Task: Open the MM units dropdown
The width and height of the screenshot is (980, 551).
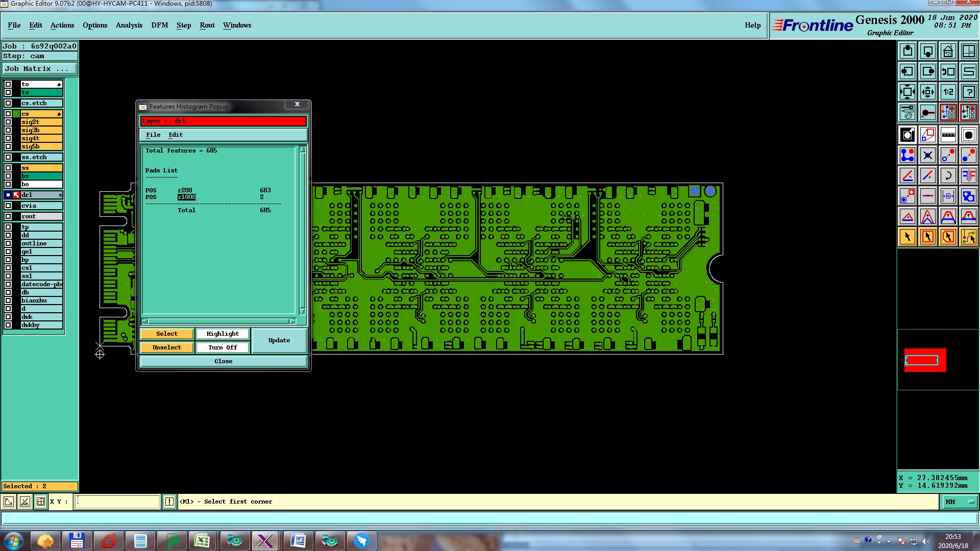Action: (960, 502)
